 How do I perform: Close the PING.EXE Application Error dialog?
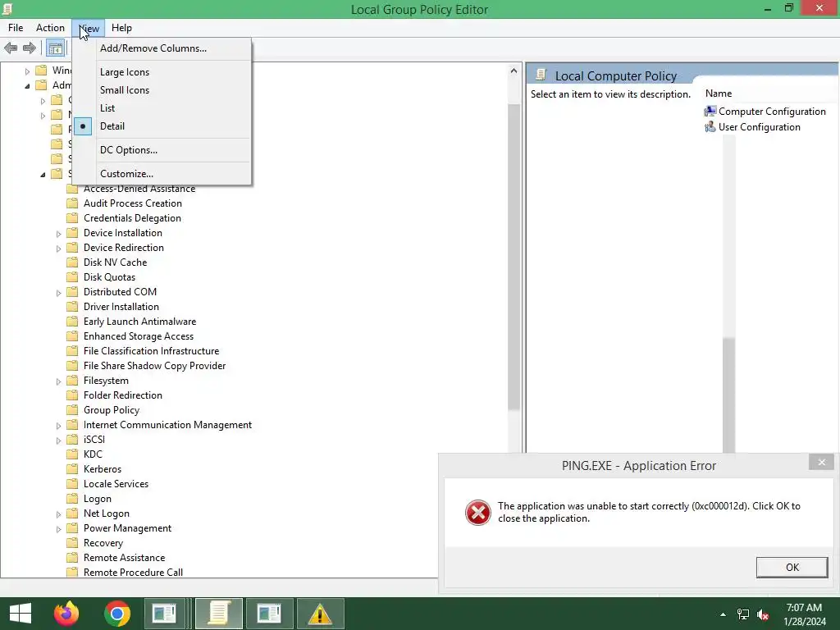click(x=821, y=463)
